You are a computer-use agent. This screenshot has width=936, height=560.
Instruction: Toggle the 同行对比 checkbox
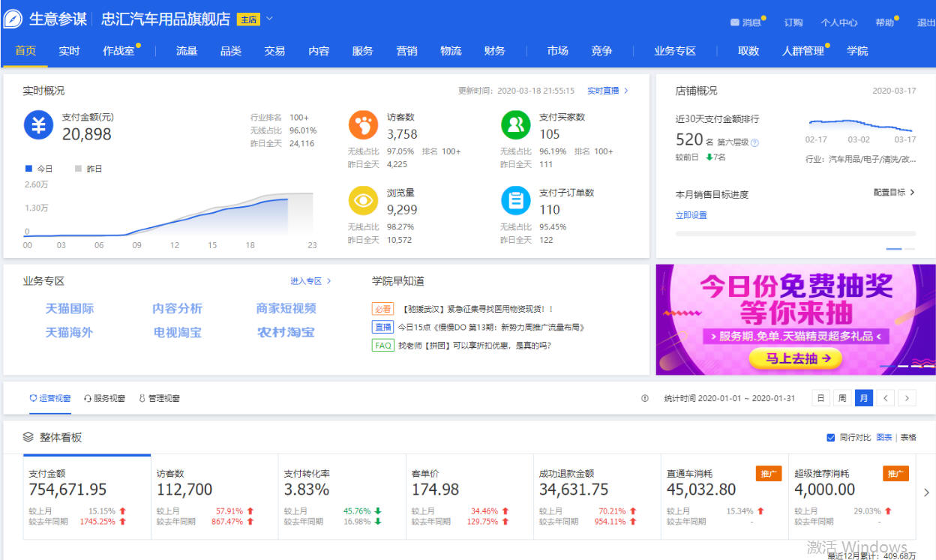point(830,437)
